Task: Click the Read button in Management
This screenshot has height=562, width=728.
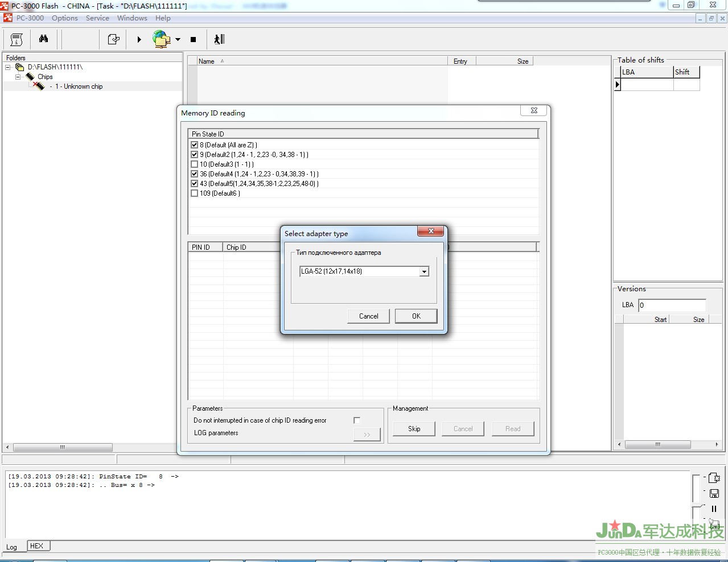Action: point(513,429)
